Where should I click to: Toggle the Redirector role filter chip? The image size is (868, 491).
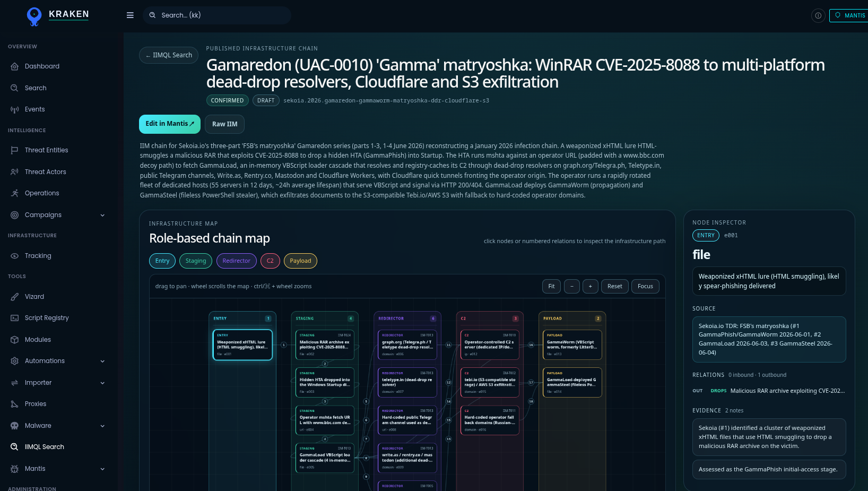point(237,261)
